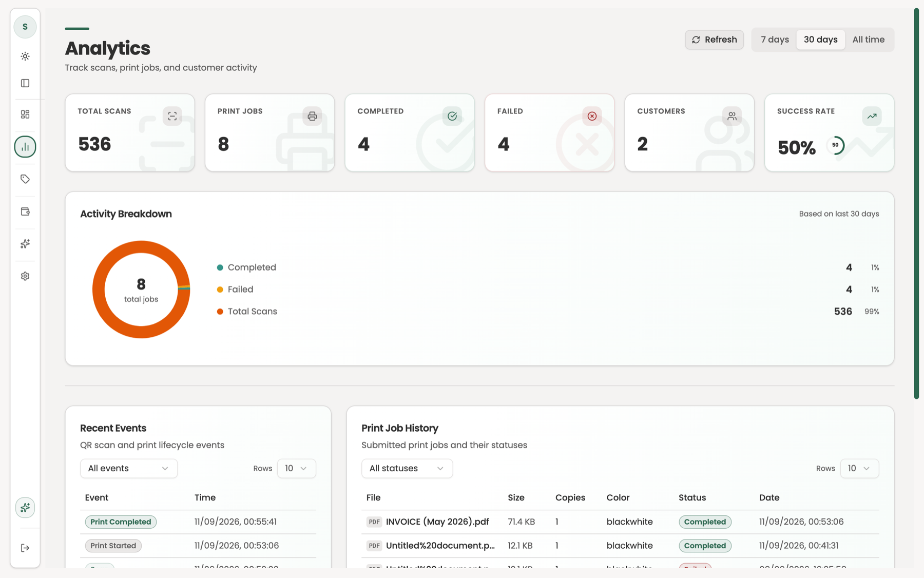This screenshot has width=924, height=578.
Task: Toggle the light theme sun icon
Action: [25, 56]
